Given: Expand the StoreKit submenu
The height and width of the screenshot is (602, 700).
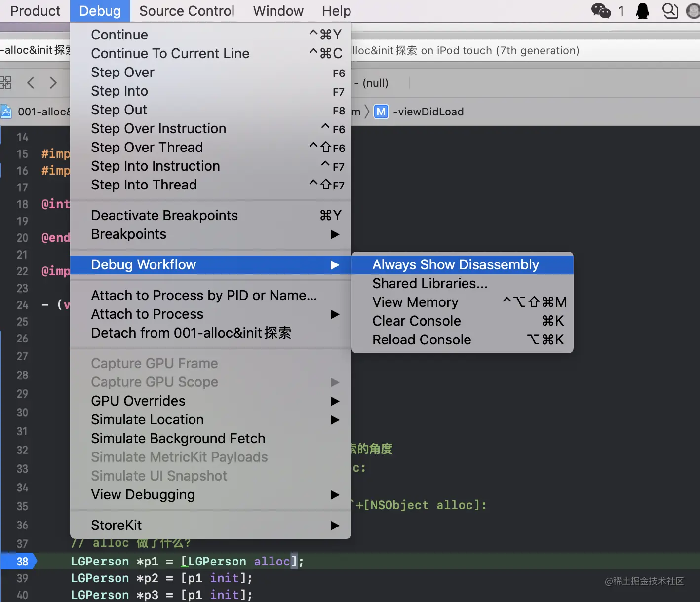Looking at the screenshot, I should 211,525.
